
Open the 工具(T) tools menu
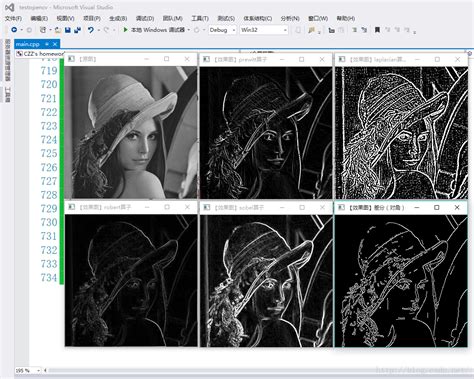pyautogui.click(x=200, y=18)
